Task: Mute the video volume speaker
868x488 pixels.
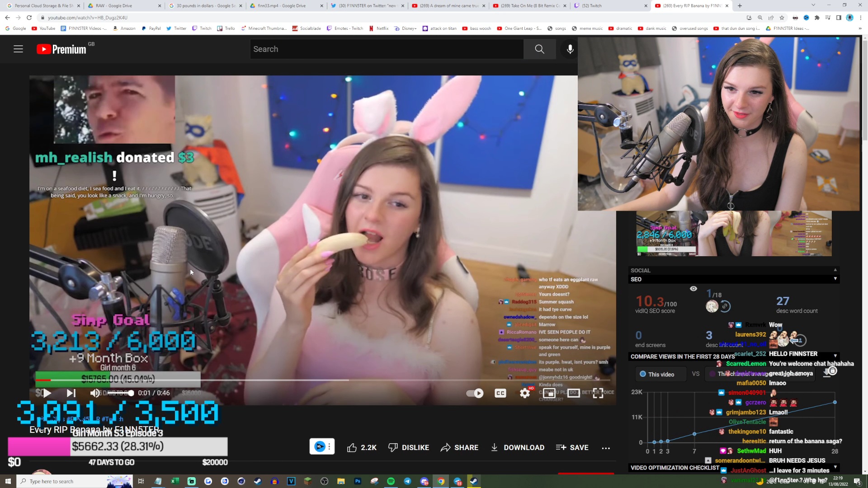Action: (95, 393)
